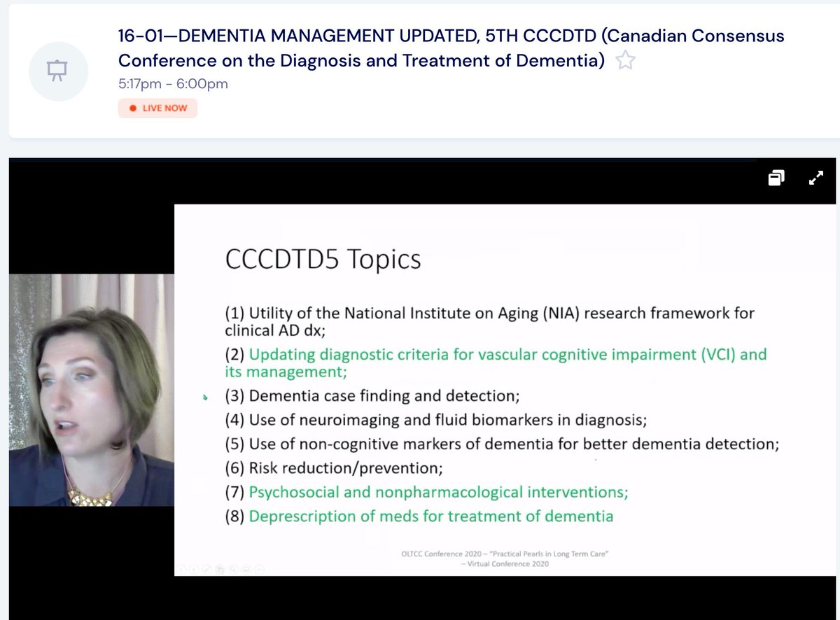Expand the video to fullscreen
The image size is (840, 620).
tap(815, 178)
